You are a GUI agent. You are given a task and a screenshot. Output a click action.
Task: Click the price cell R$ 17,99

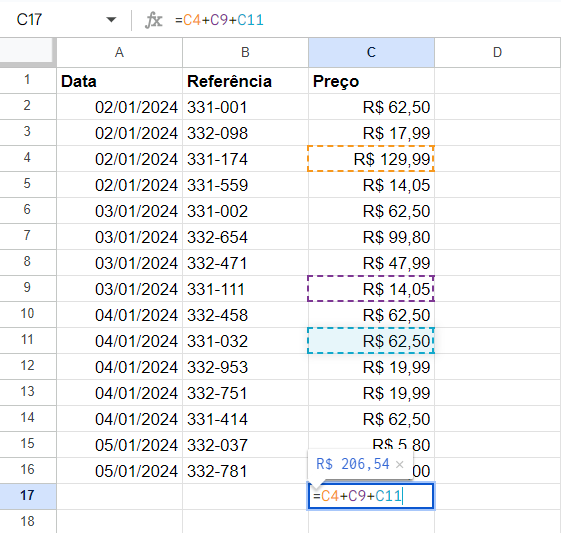(371, 133)
